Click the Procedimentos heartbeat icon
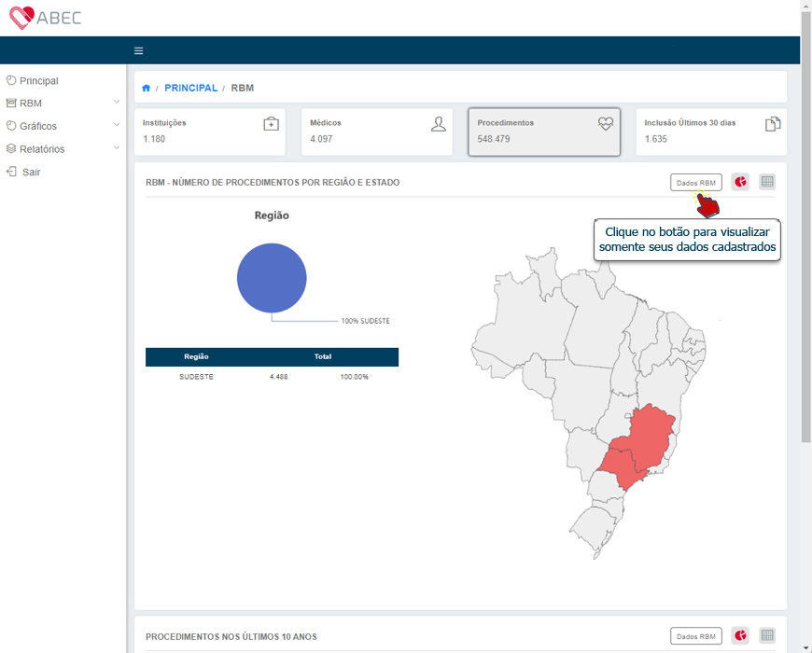The image size is (812, 653). 606,124
